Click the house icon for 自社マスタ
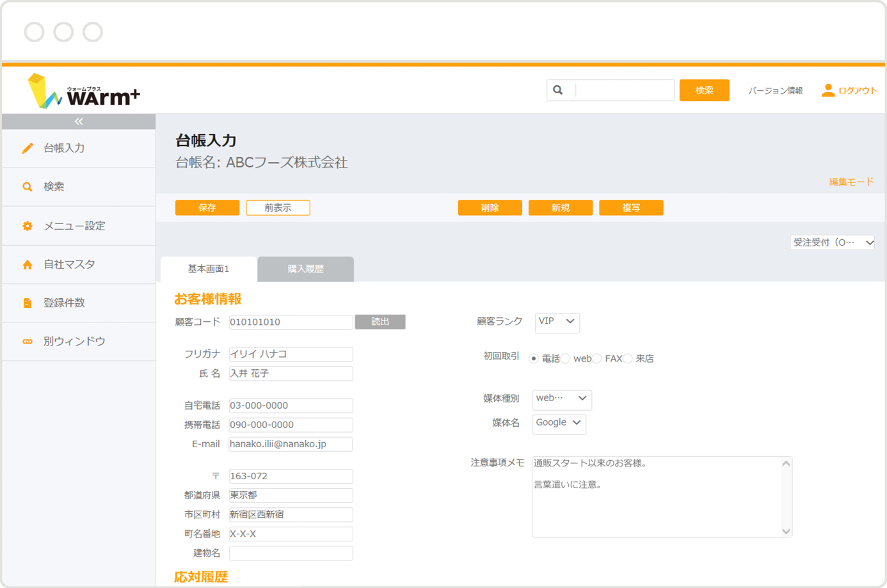 28,264
